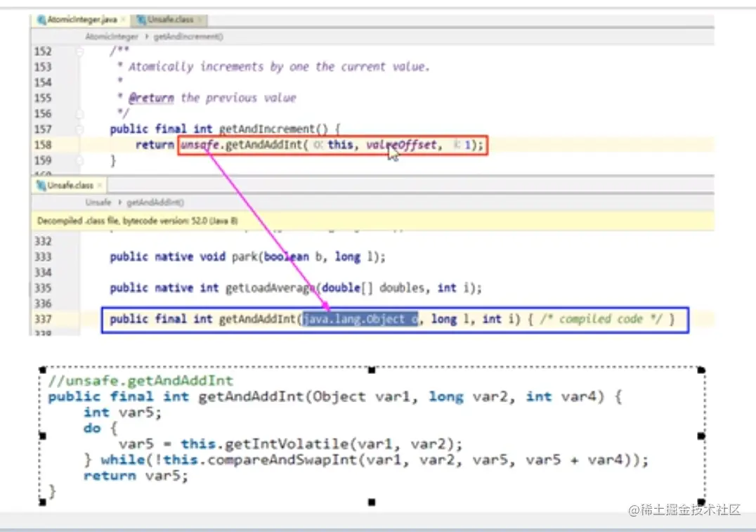Click the fold end marker at line 156
This screenshot has width=756, height=532.
pyautogui.click(x=80, y=114)
